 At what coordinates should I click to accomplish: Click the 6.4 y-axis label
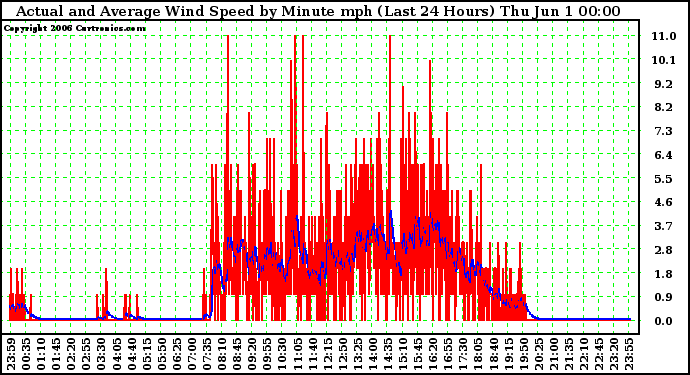tap(664, 155)
